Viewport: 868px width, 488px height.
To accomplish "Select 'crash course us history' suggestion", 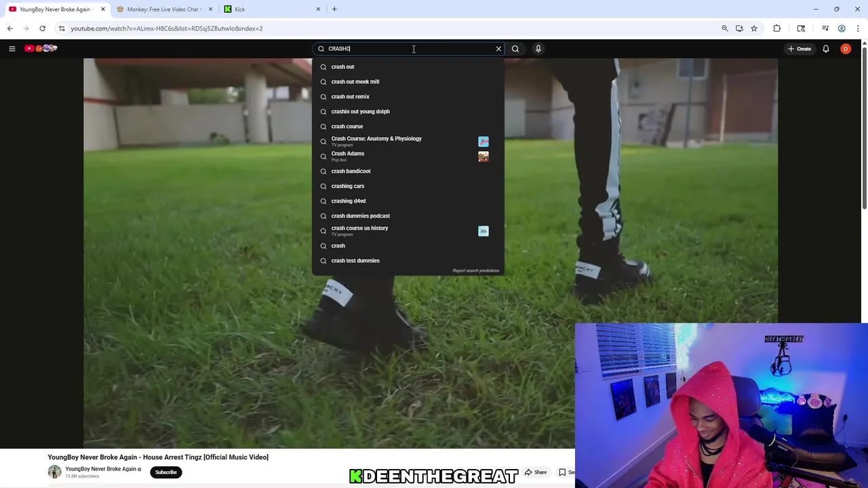I will [408, 231].
